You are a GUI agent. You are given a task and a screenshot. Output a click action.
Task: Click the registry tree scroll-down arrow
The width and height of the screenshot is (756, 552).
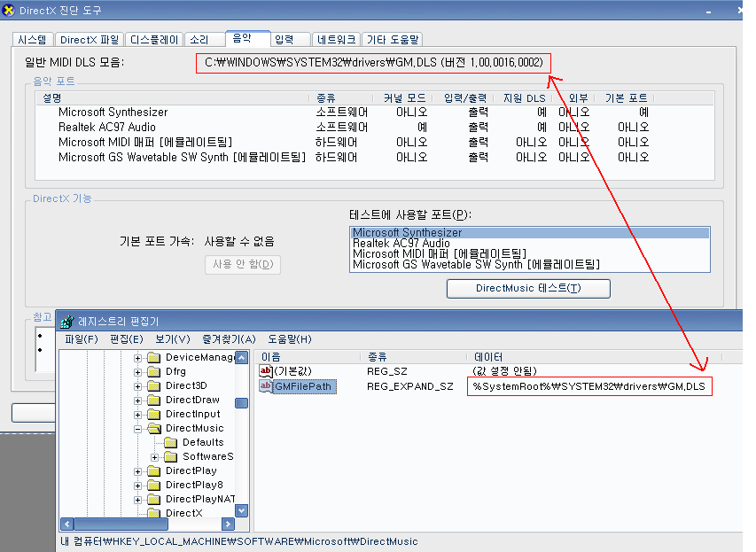[242, 510]
